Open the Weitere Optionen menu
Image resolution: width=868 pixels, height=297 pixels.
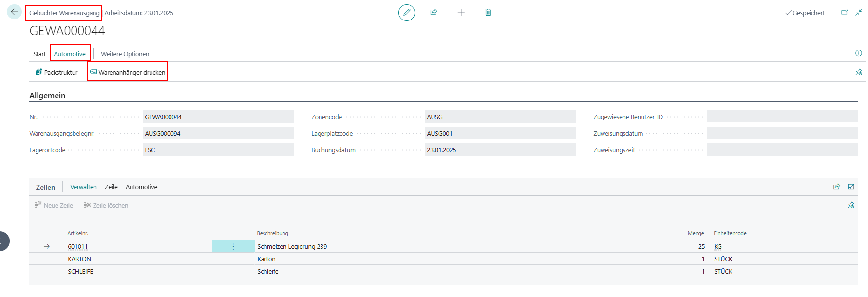pos(125,54)
